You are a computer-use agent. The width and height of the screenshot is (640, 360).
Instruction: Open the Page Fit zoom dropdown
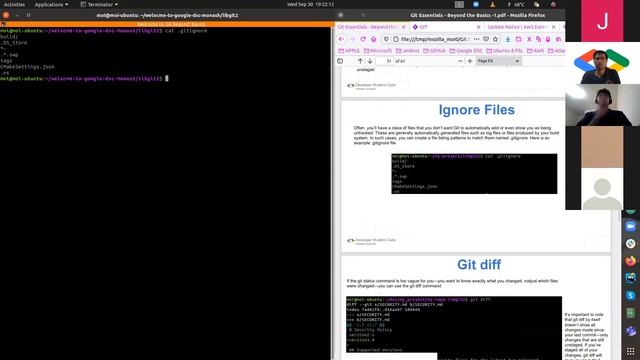499,61
